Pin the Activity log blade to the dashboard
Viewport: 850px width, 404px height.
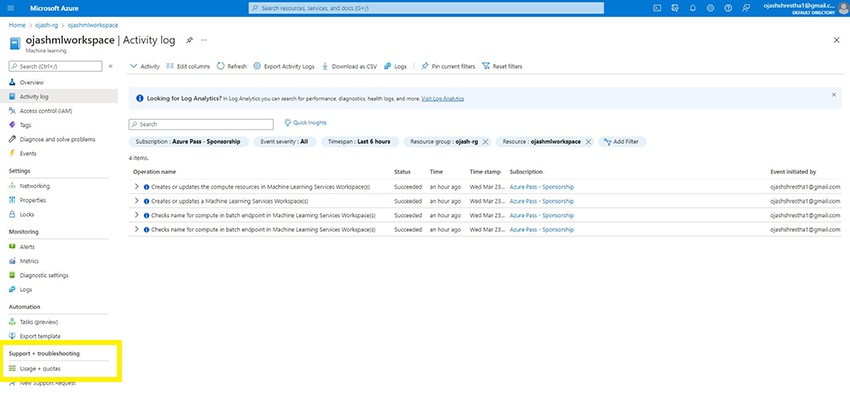189,40
